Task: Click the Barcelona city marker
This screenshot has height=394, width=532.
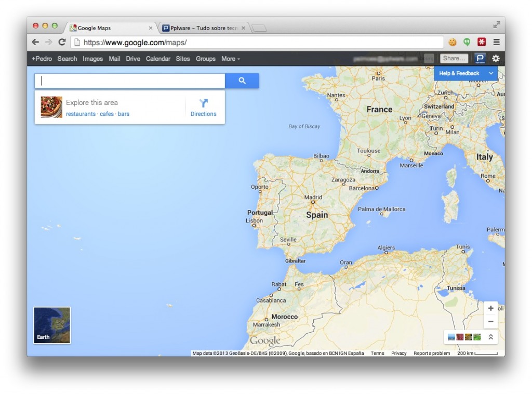Action: (x=377, y=188)
